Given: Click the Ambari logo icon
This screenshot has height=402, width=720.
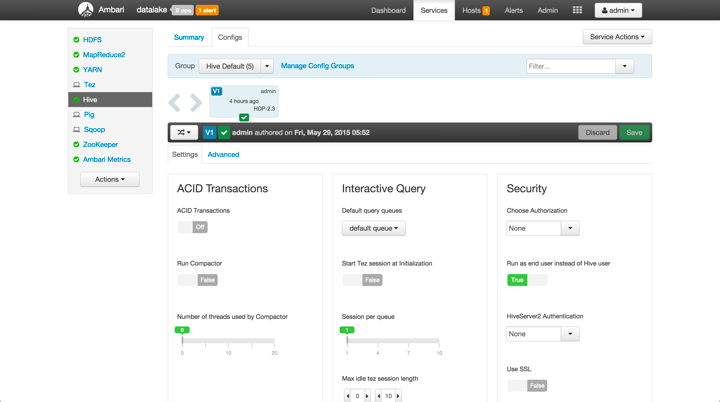Looking at the screenshot, I should [x=85, y=10].
